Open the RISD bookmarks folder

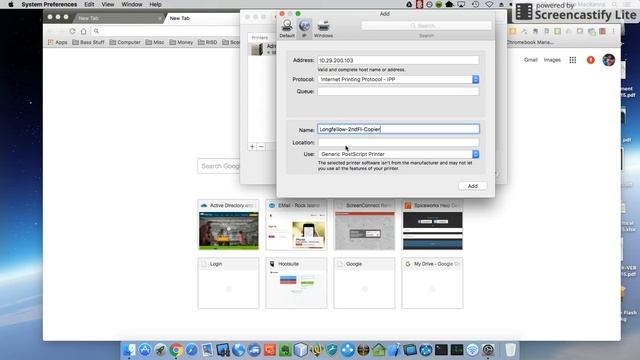207,42
